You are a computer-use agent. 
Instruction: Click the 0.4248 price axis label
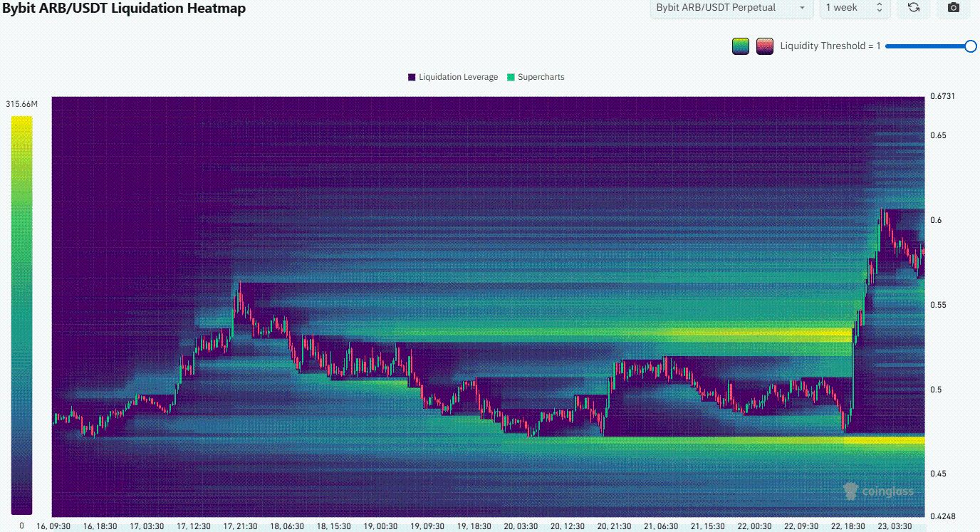[942, 516]
